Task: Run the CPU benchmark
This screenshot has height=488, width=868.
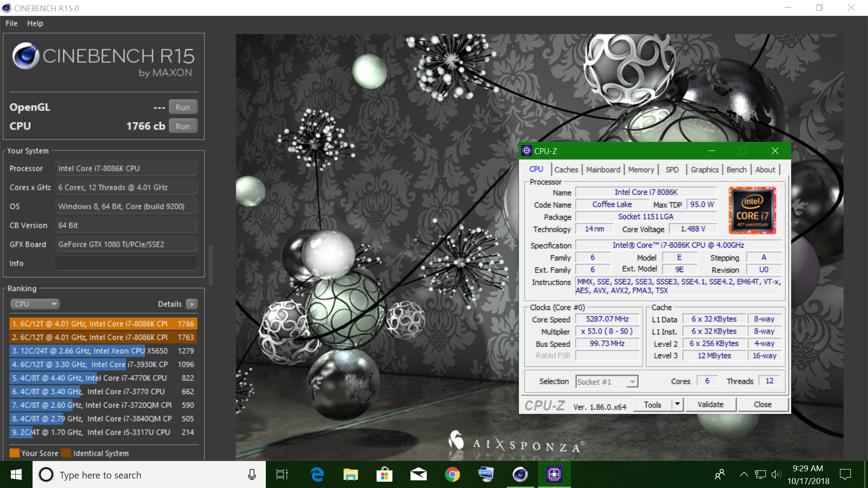Action: click(183, 126)
